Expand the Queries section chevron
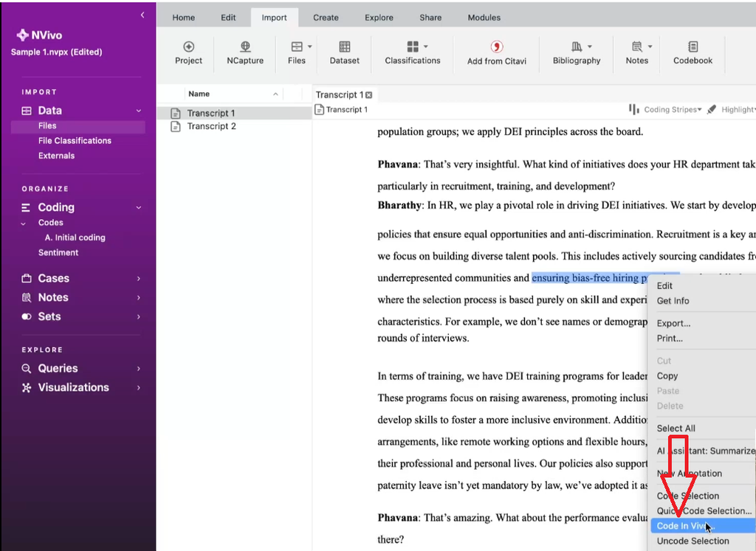756x551 pixels. (x=139, y=369)
